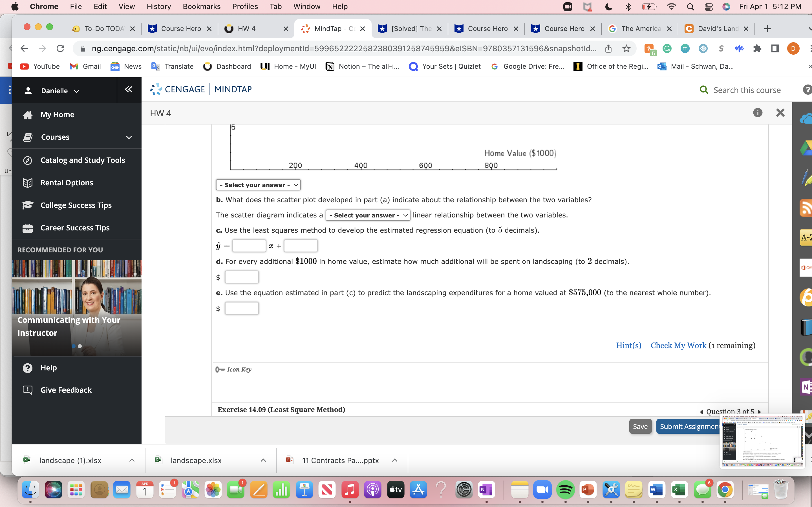Switch carousel to second dot
812x507 pixels.
pos(80,346)
